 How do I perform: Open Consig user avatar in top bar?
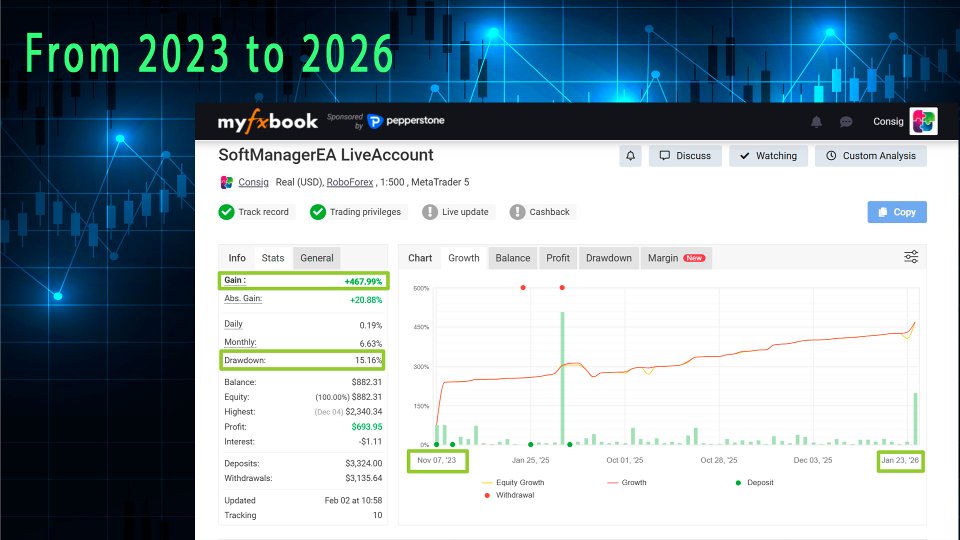(923, 121)
